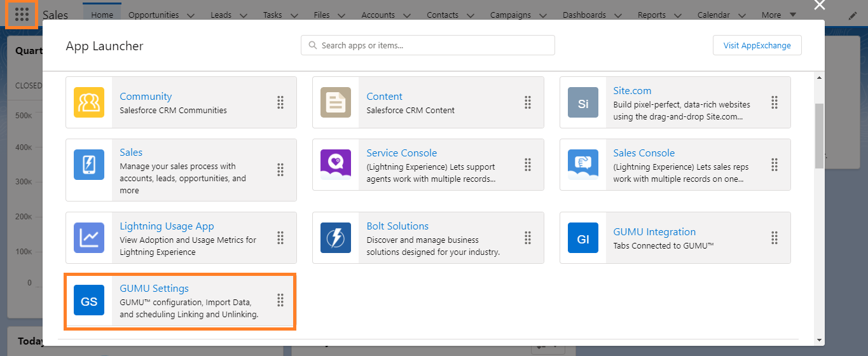Click the App Launcher vertical scrollbar thumb

click(819, 136)
